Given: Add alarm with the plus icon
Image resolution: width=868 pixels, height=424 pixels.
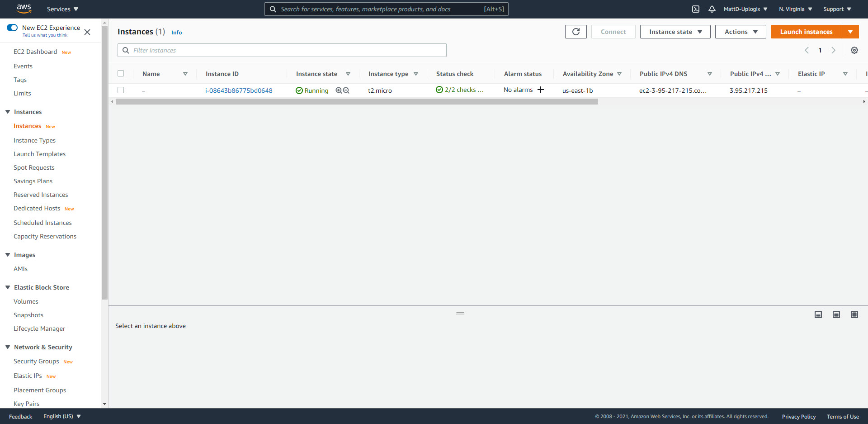Looking at the screenshot, I should tap(541, 90).
